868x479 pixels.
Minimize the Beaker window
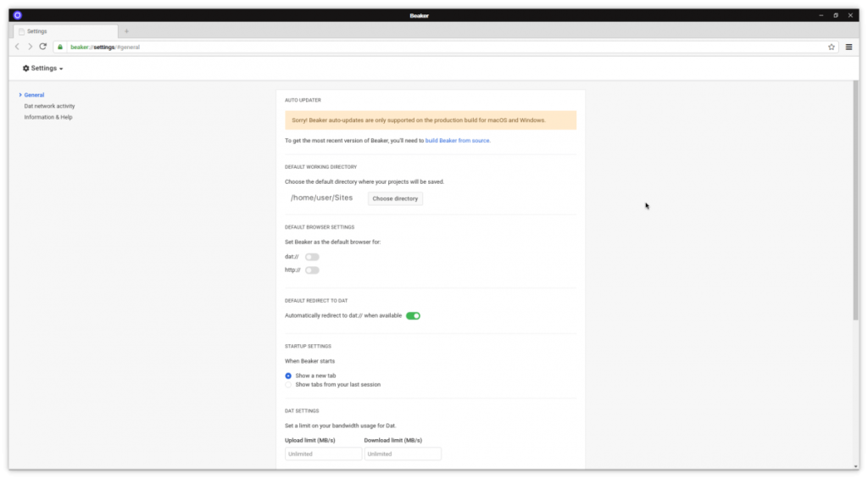821,15
